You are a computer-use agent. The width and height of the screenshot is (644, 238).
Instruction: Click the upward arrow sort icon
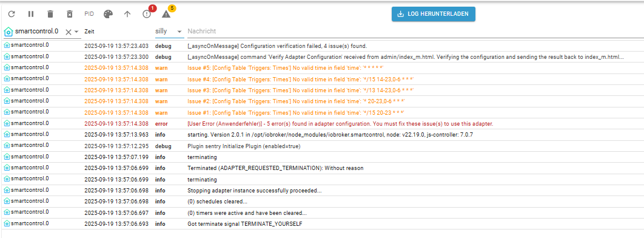pyautogui.click(x=127, y=14)
